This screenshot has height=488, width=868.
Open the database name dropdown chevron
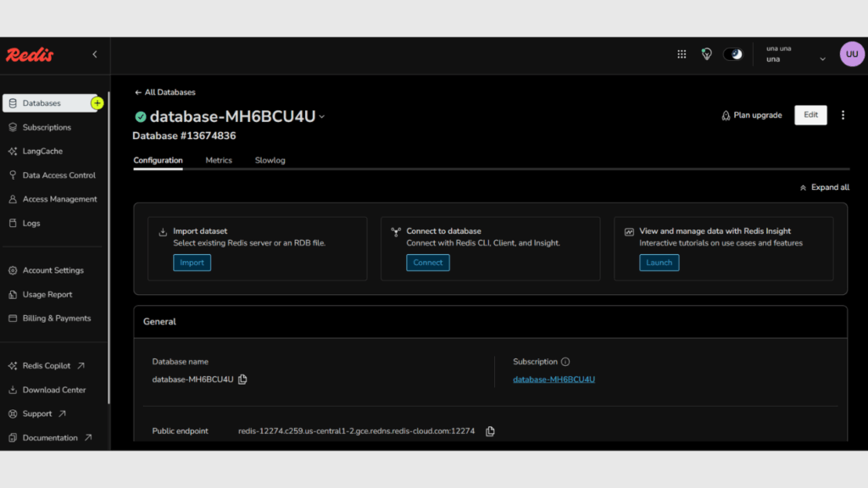322,117
